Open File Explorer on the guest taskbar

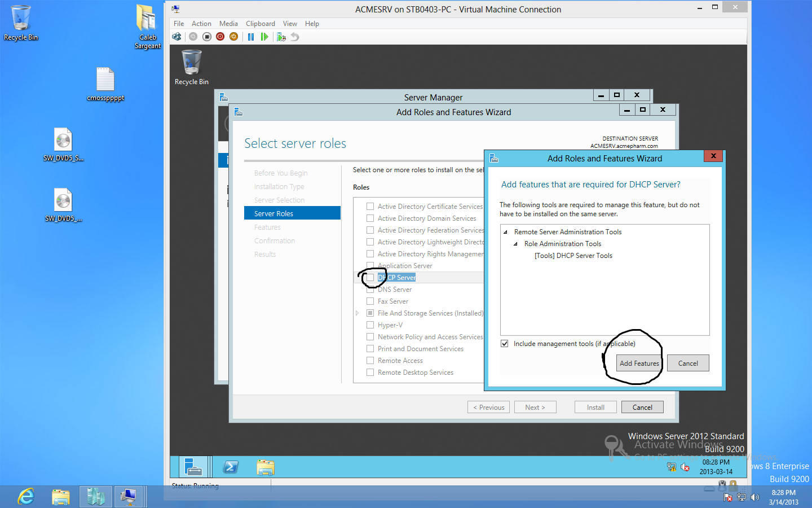tap(266, 467)
